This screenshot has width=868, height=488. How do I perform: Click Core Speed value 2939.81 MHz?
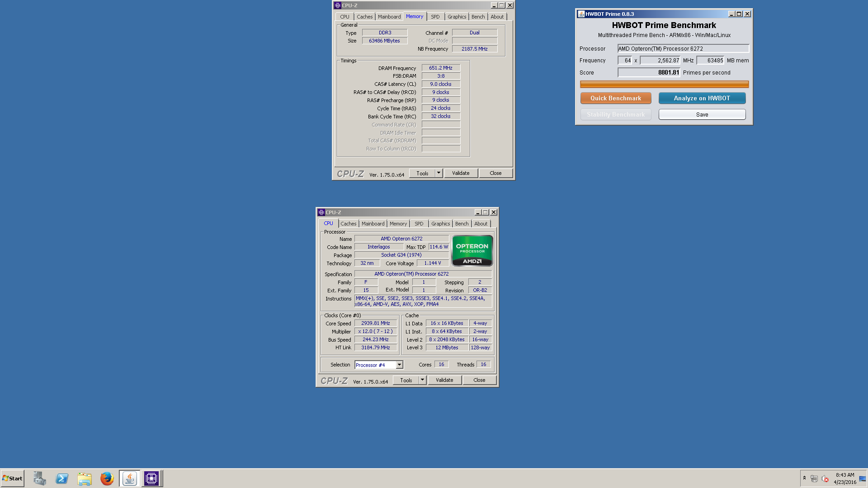pyautogui.click(x=376, y=323)
